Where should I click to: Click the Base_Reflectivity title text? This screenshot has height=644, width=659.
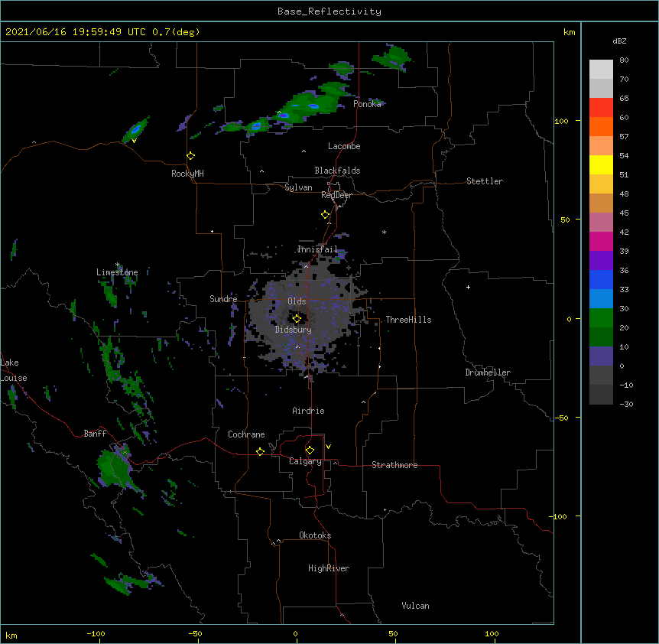(x=329, y=11)
